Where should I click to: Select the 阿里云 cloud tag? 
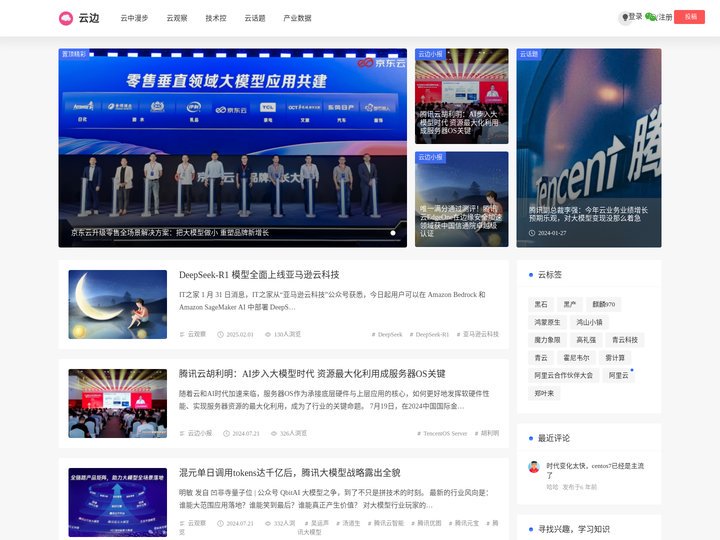click(619, 375)
